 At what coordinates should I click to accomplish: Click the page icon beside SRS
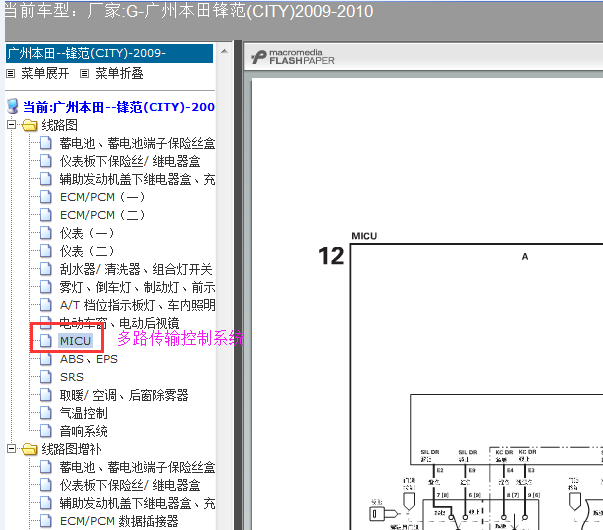tap(46, 377)
